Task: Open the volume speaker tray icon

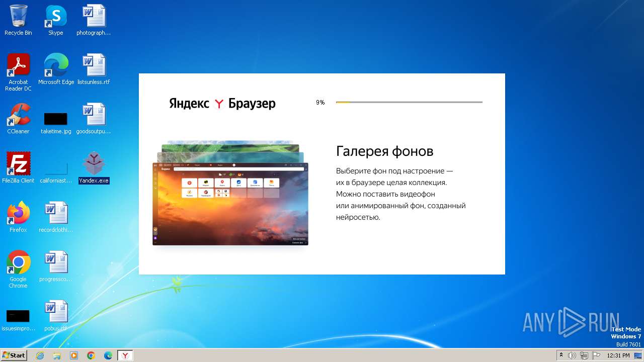Action: point(572,355)
